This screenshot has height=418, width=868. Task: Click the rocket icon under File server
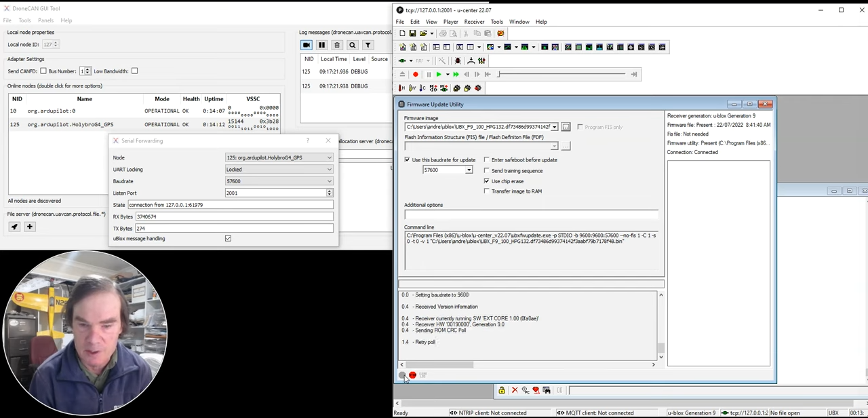coord(14,227)
